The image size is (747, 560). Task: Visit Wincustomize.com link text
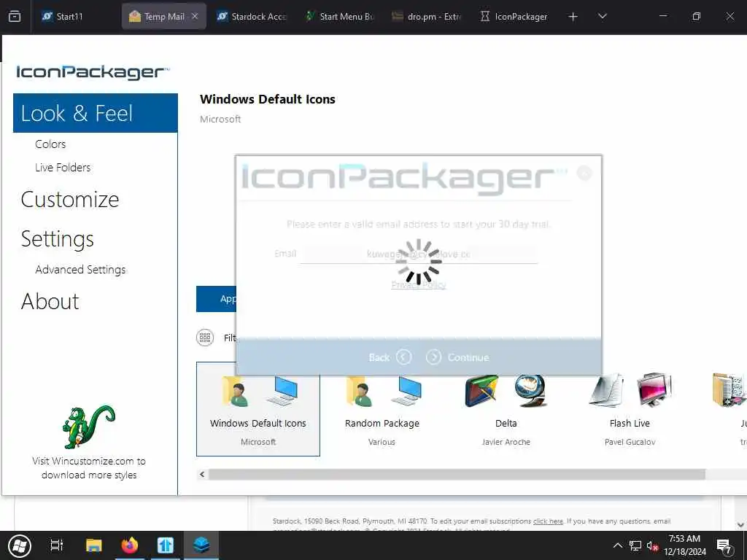point(89,467)
